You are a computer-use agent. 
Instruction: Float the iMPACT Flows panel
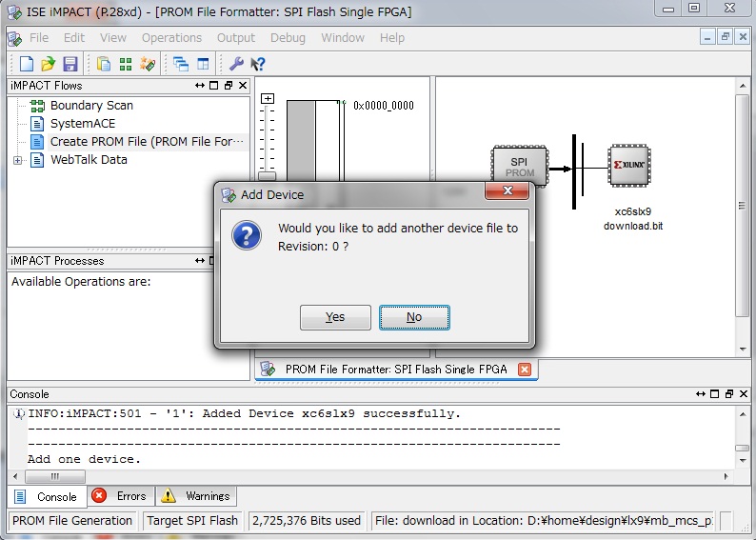tap(229, 86)
